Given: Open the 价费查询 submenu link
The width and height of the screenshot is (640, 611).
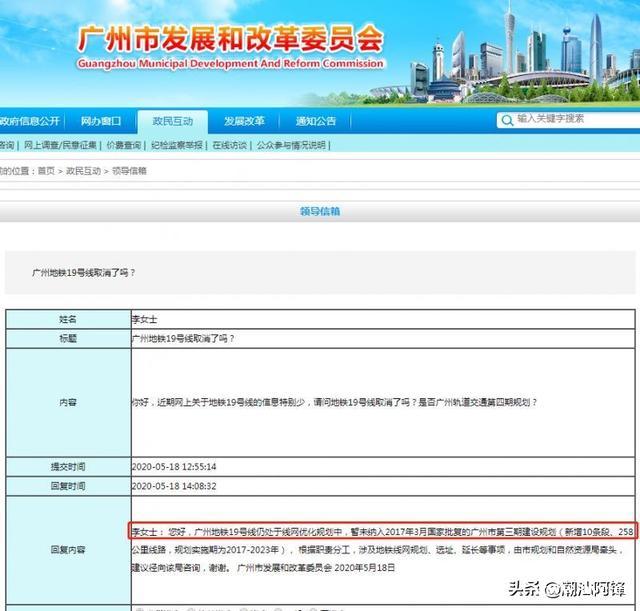Looking at the screenshot, I should tap(124, 145).
